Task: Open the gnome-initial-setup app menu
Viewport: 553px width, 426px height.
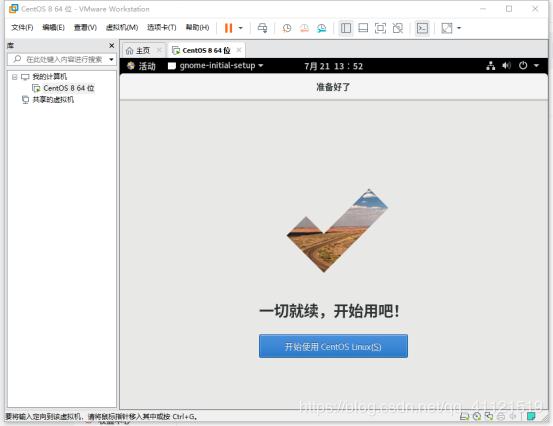Action: 215,66
